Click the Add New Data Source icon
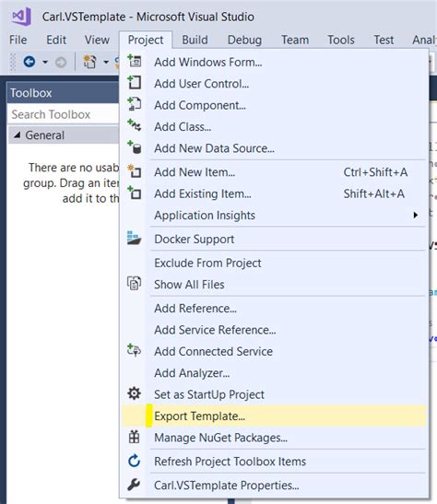Image resolution: width=437 pixels, height=504 pixels. (x=134, y=147)
